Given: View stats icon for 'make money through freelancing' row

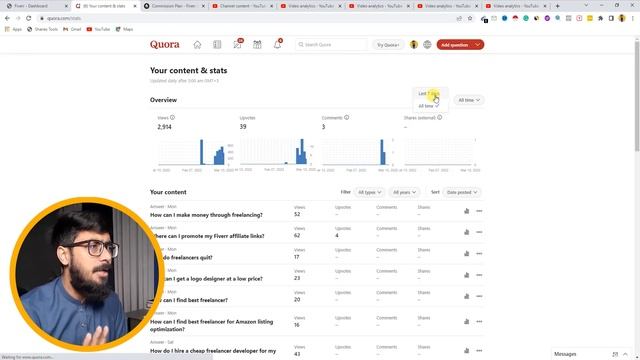Looking at the screenshot, I should click(x=467, y=211).
